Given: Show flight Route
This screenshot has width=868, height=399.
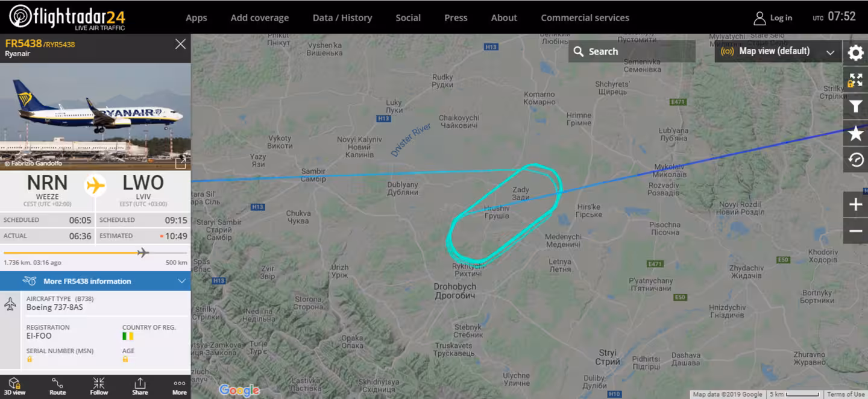Looking at the screenshot, I should [57, 386].
